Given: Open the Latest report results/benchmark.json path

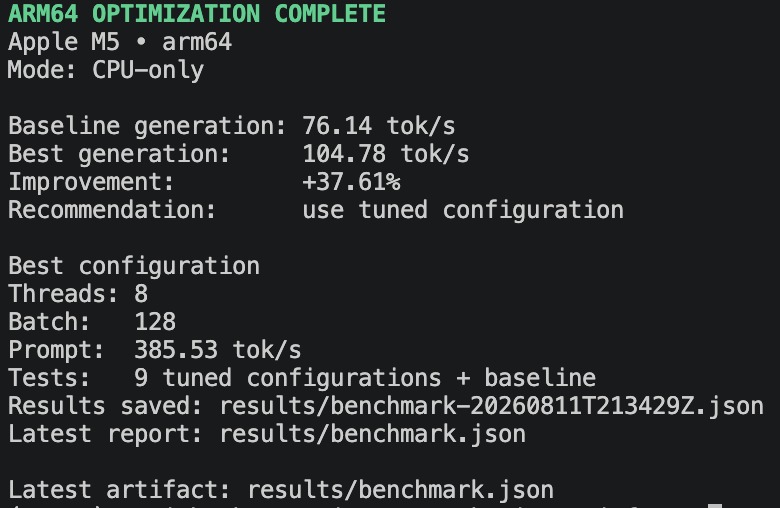Looking at the screenshot, I should tap(373, 434).
